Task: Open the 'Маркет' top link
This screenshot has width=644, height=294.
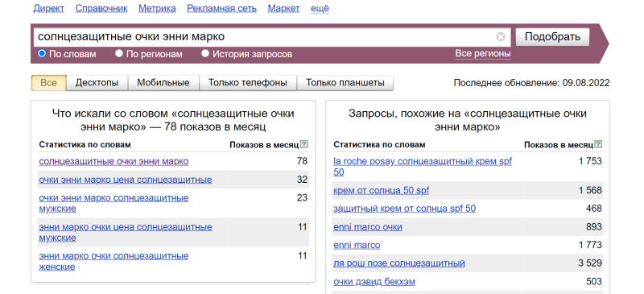Action: (284, 8)
